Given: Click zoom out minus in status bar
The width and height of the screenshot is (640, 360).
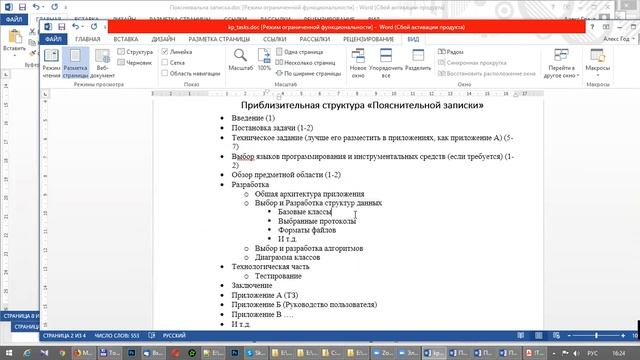Looking at the screenshot, I should [x=569, y=336].
